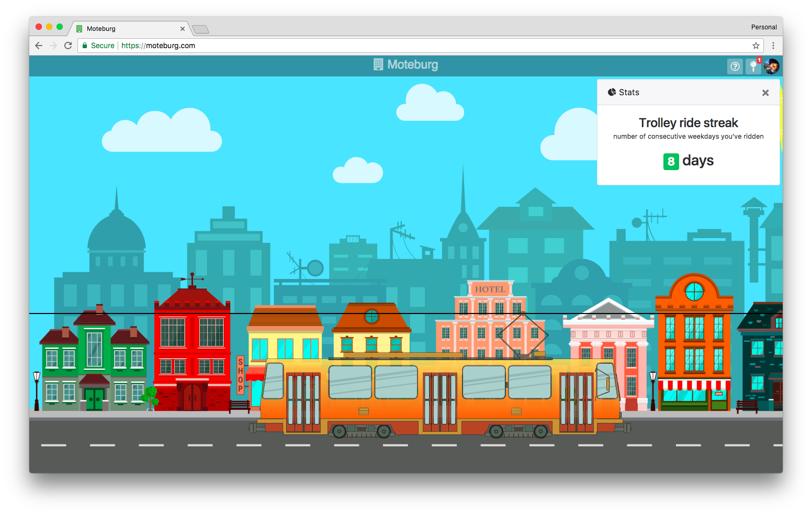Screen dimensions: 812x515
Task: Click the browser forward arrow
Action: point(53,46)
